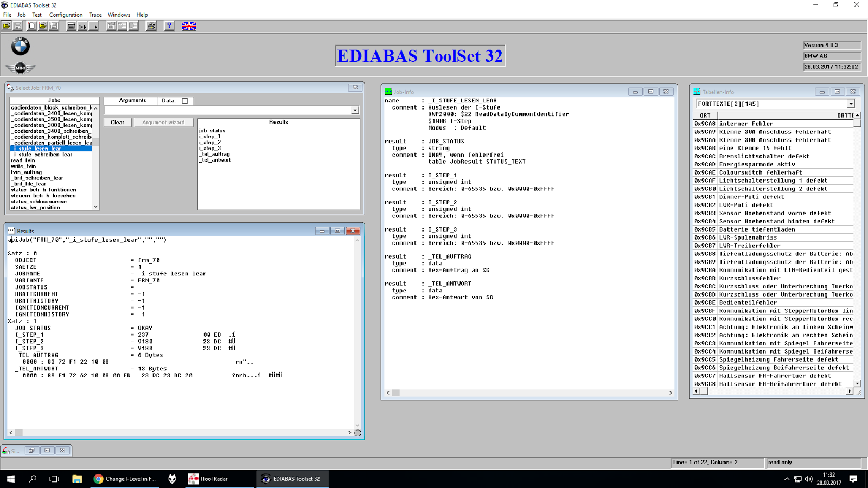Click the new configuration page icon
The image size is (868, 488).
[x=31, y=26]
